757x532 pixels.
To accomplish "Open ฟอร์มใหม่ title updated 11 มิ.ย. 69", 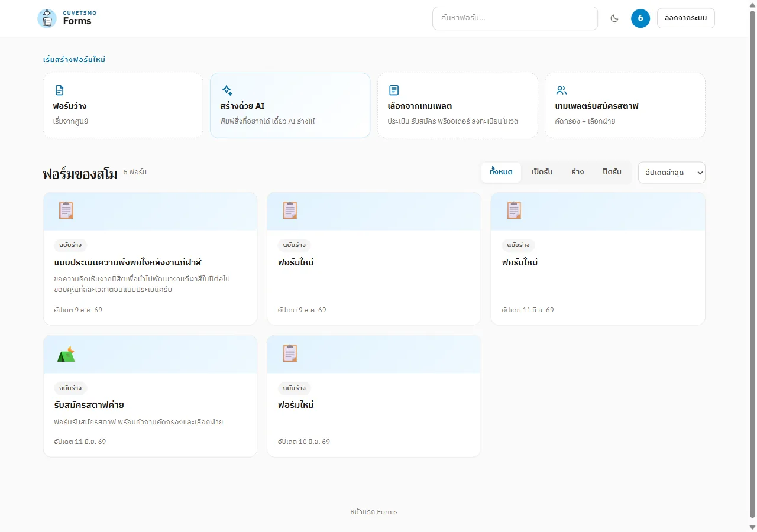I will (520, 262).
